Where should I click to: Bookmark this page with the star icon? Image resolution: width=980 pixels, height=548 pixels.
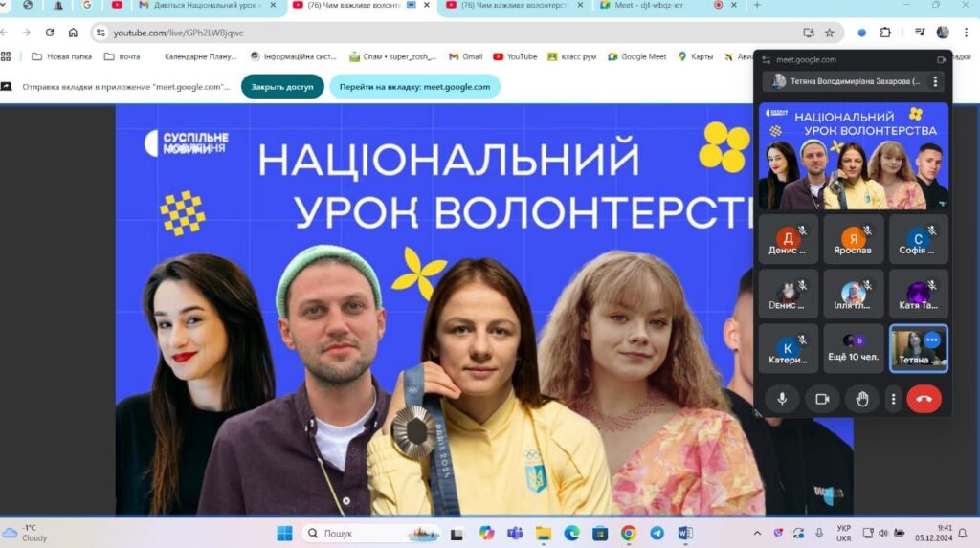point(829,33)
